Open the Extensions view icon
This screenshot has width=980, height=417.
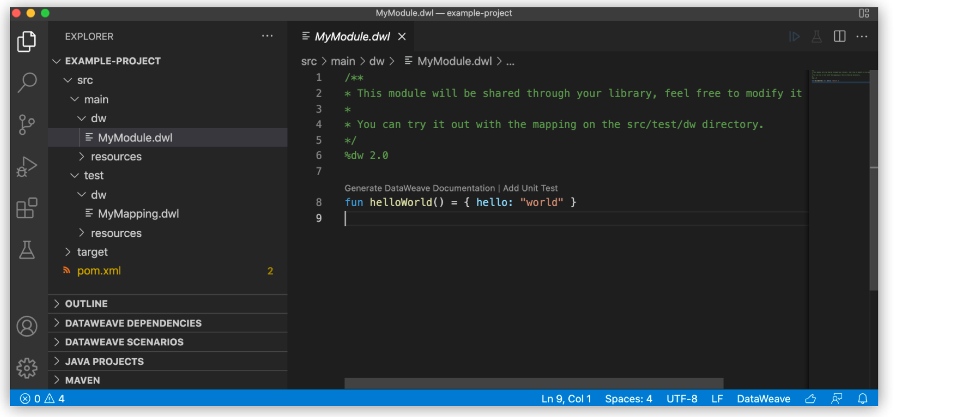click(x=27, y=208)
